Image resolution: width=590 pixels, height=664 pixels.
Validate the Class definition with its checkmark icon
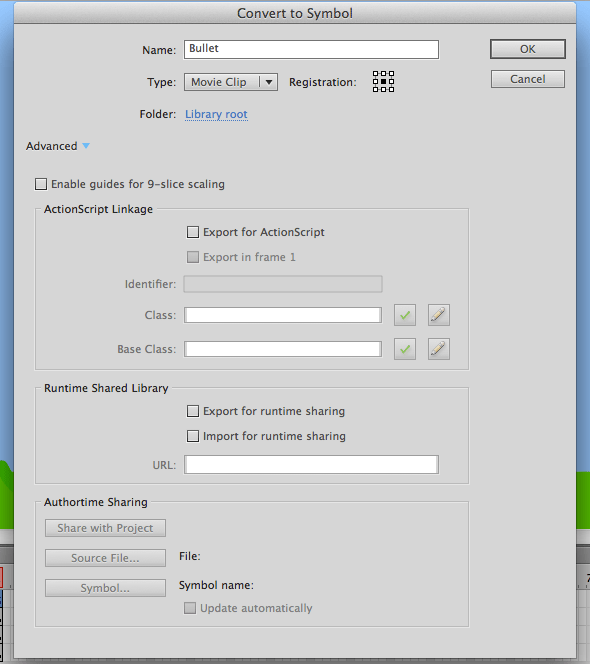click(x=404, y=315)
